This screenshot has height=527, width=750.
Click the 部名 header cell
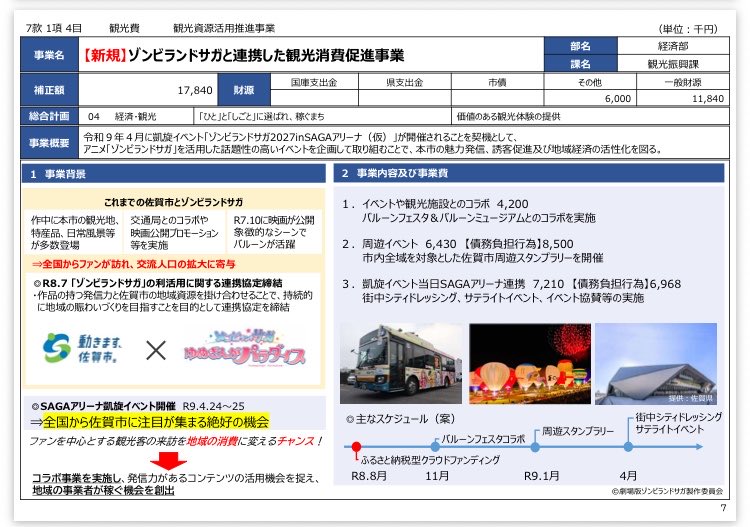(581, 46)
